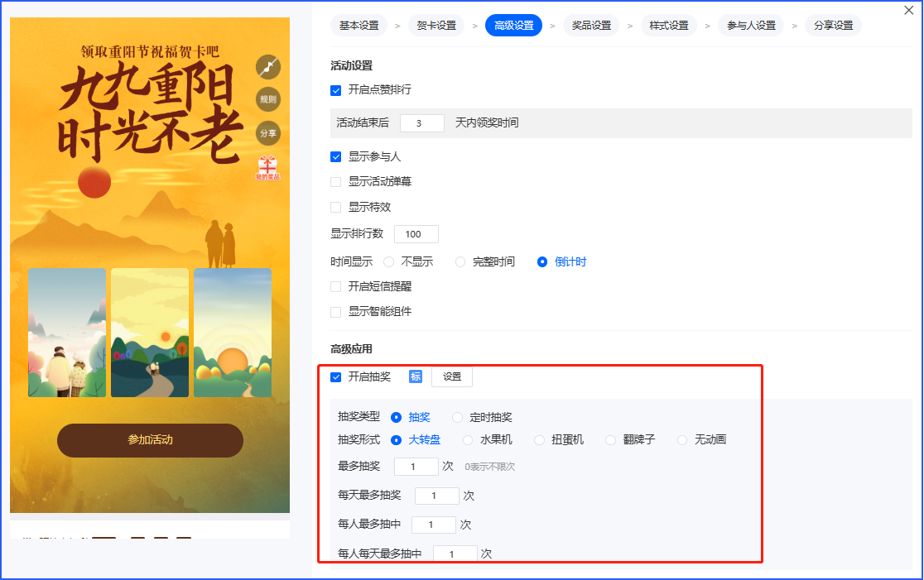Image resolution: width=924 pixels, height=580 pixels.
Task: Enable 显示活动弹幕 checkbox
Action: [x=336, y=182]
